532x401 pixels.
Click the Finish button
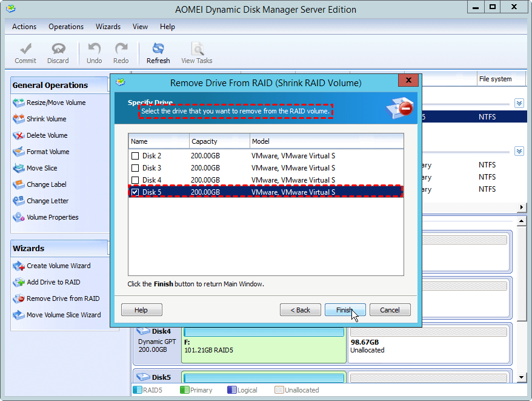tap(345, 310)
